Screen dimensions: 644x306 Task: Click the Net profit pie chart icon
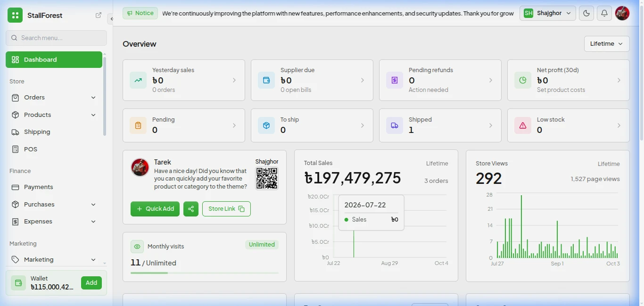[523, 80]
